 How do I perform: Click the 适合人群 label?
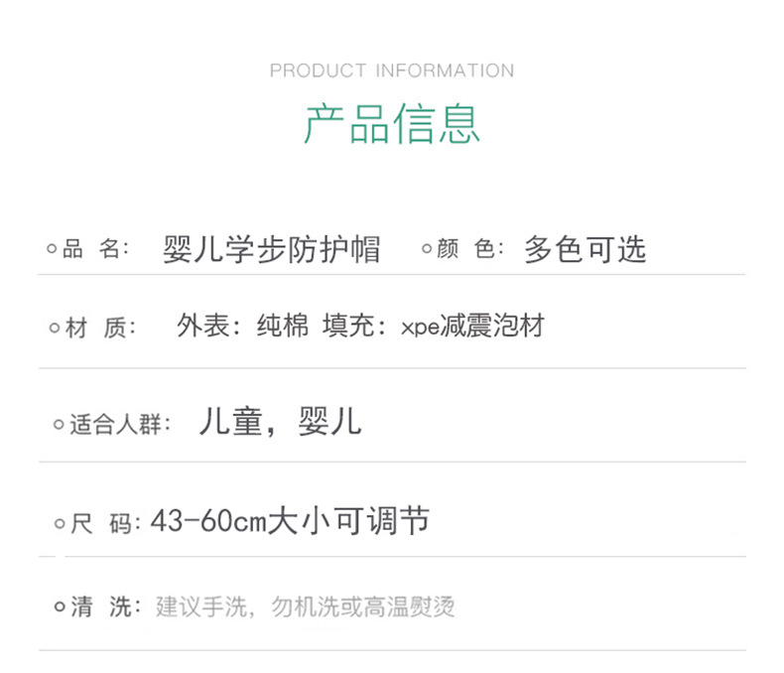(x=120, y=425)
